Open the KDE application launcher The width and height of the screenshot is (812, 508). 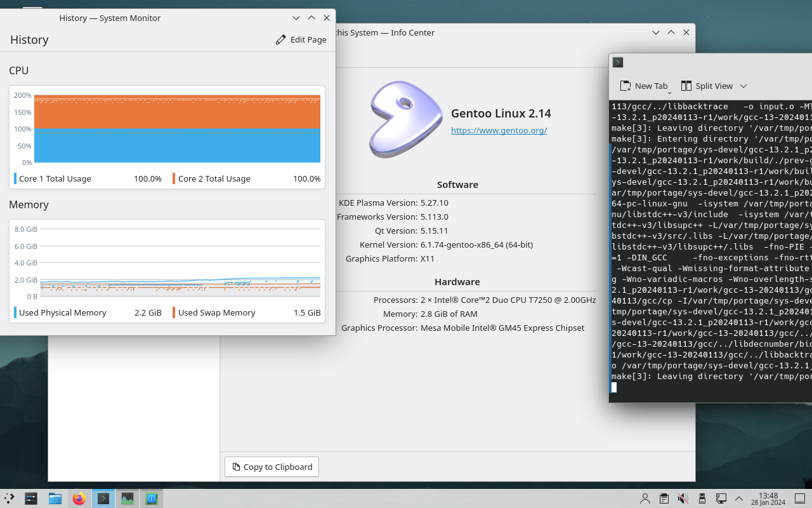[x=9, y=498]
